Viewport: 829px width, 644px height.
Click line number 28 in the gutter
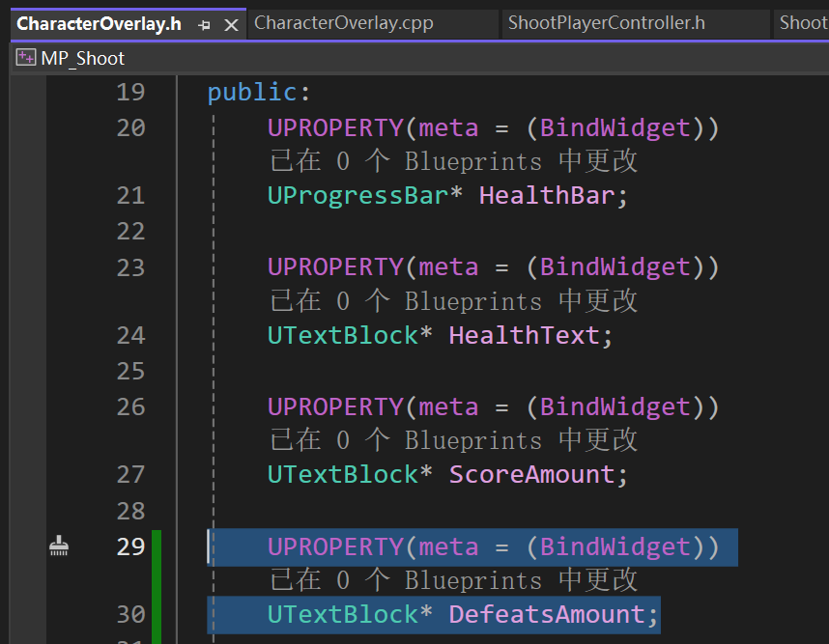[130, 511]
